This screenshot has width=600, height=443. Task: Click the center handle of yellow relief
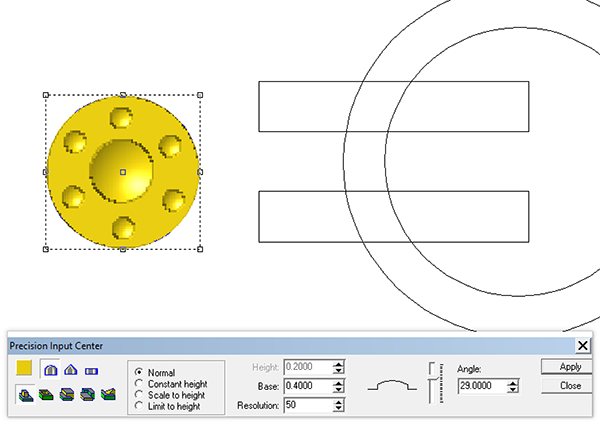pos(123,172)
